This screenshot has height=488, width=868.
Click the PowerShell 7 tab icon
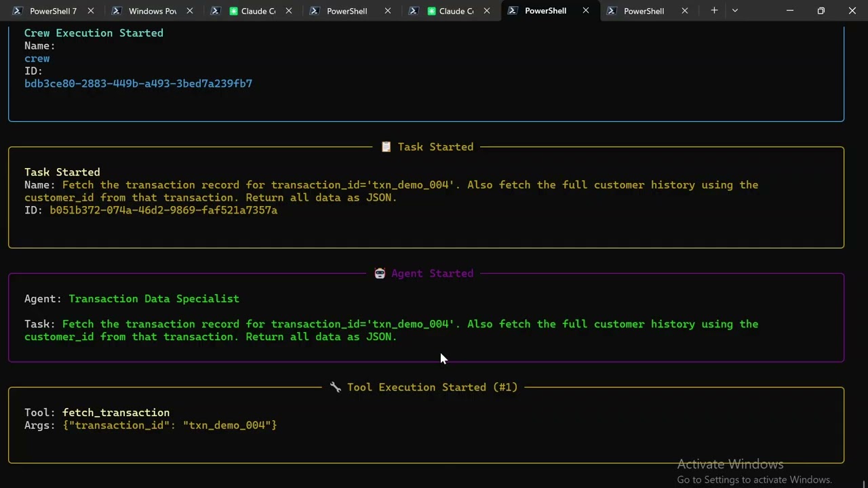pos(18,11)
